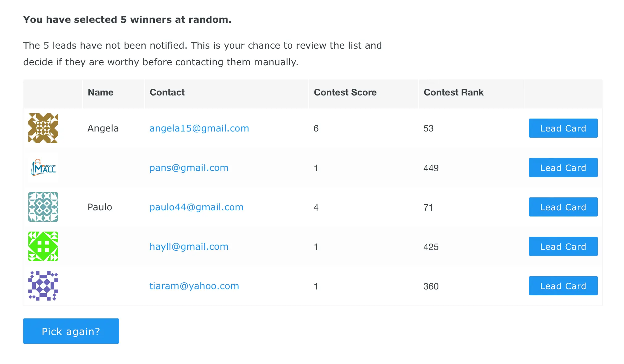The image size is (624, 364).
Task: Click the Fransoric Mall logo icon
Action: pyautogui.click(x=44, y=168)
